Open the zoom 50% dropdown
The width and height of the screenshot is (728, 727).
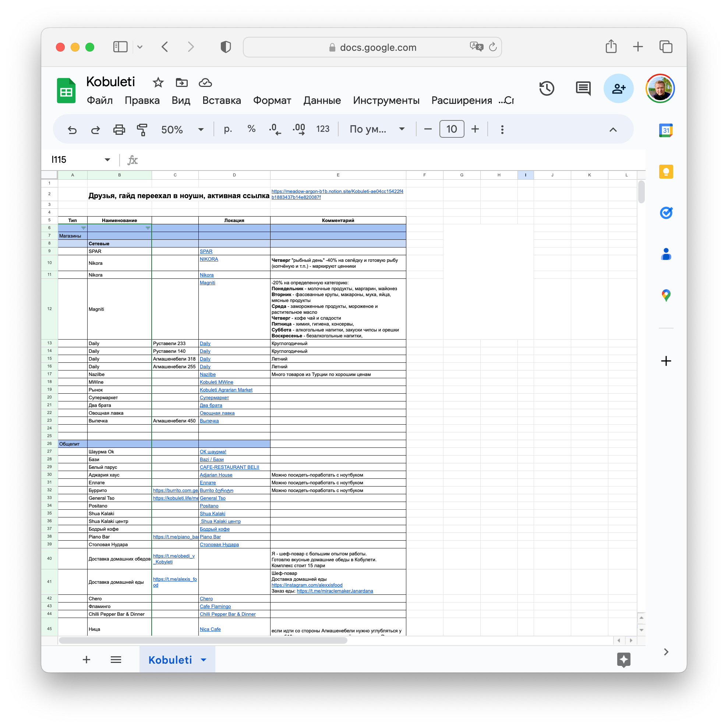183,130
